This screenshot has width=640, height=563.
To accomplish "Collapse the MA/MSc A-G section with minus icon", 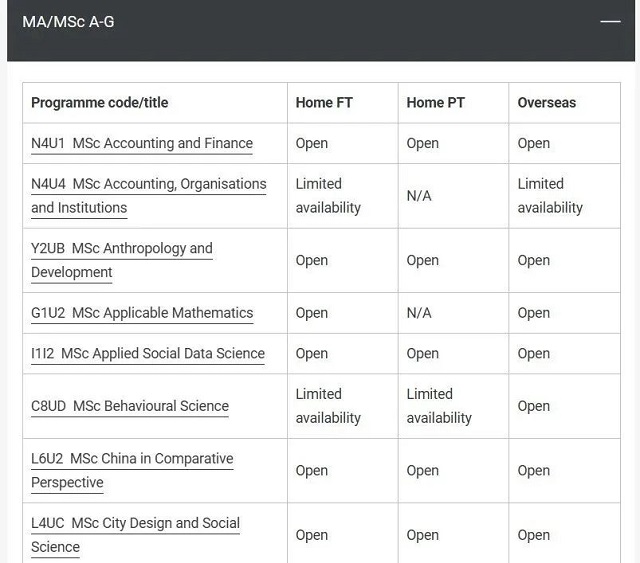I will click(610, 21).
